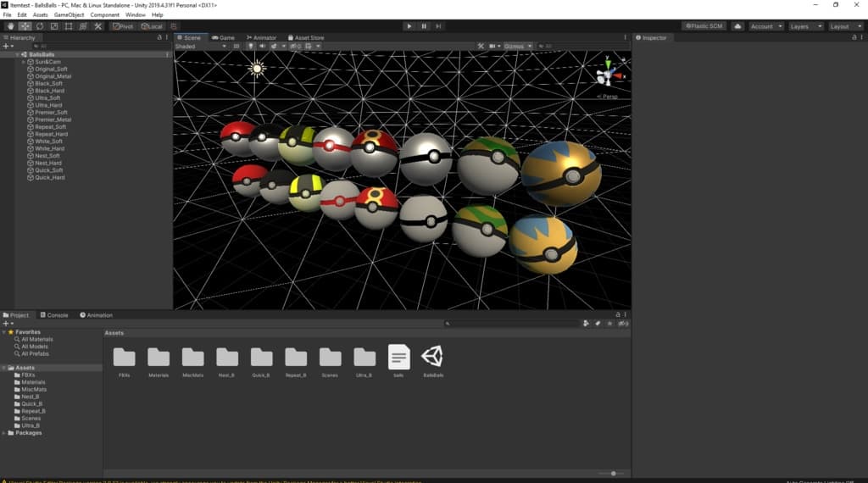
Task: Select the Hand tool in the toolbar
Action: tap(10, 26)
